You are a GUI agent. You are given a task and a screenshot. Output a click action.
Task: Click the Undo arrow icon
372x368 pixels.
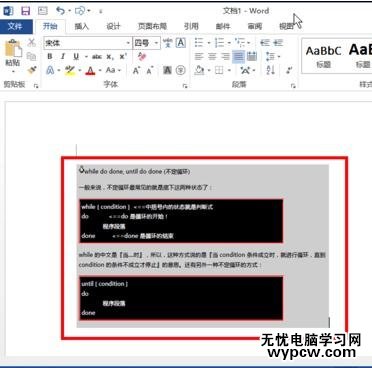[60, 11]
